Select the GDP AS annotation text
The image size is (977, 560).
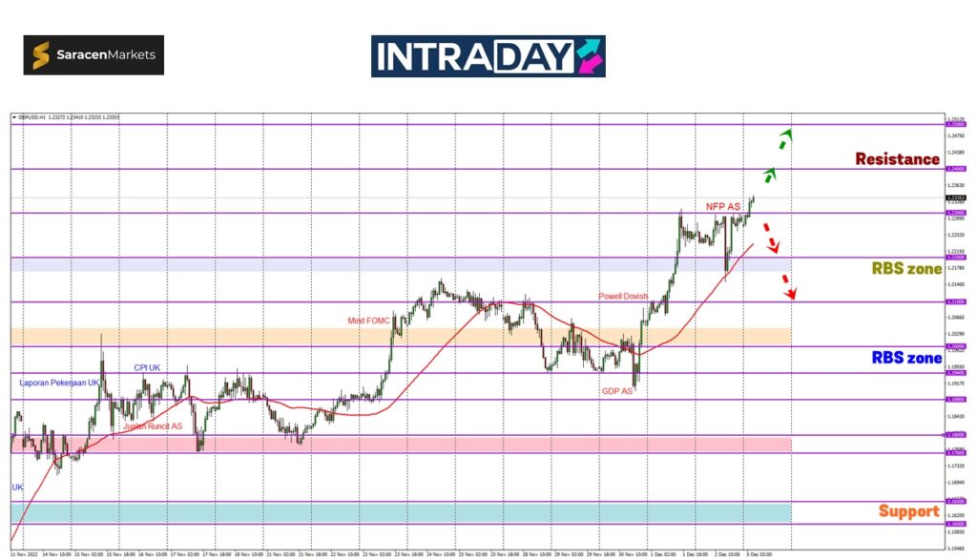616,391
